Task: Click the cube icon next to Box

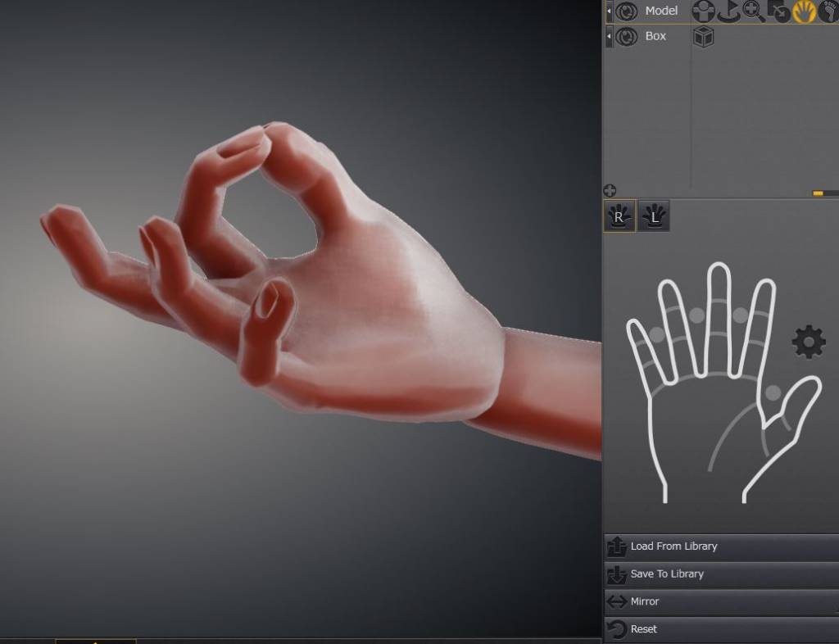Action: 703,37
